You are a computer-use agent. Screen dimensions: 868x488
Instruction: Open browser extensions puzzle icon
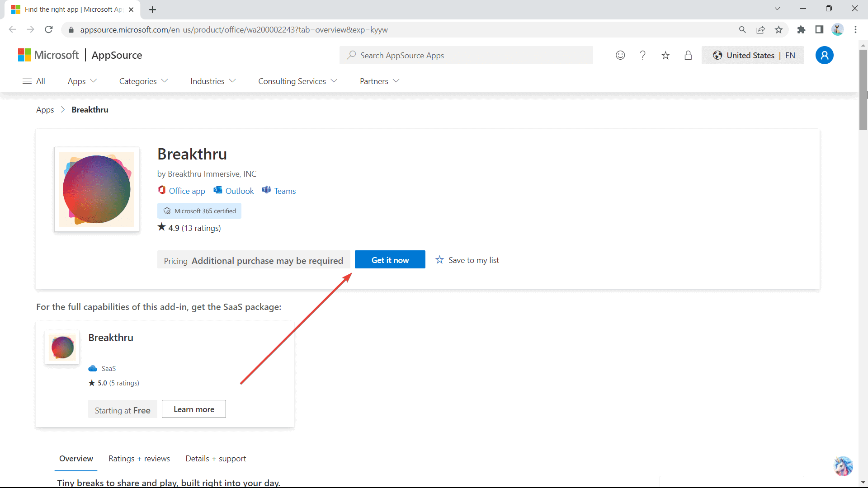point(801,29)
